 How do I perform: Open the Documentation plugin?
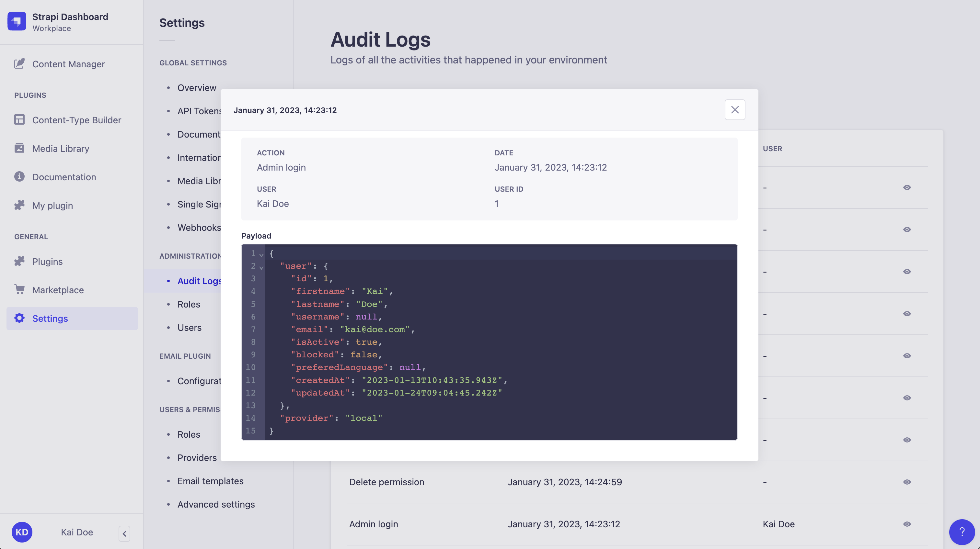(x=64, y=177)
